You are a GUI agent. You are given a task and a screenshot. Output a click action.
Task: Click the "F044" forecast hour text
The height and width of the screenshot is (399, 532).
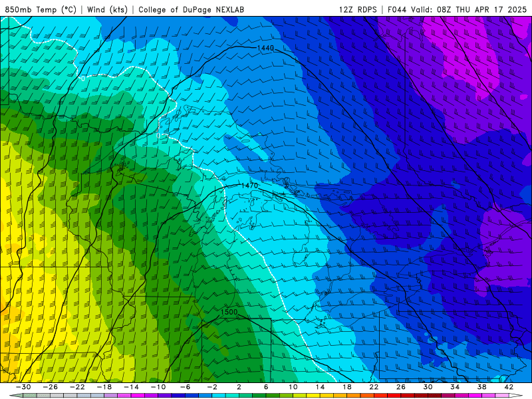[397, 10]
